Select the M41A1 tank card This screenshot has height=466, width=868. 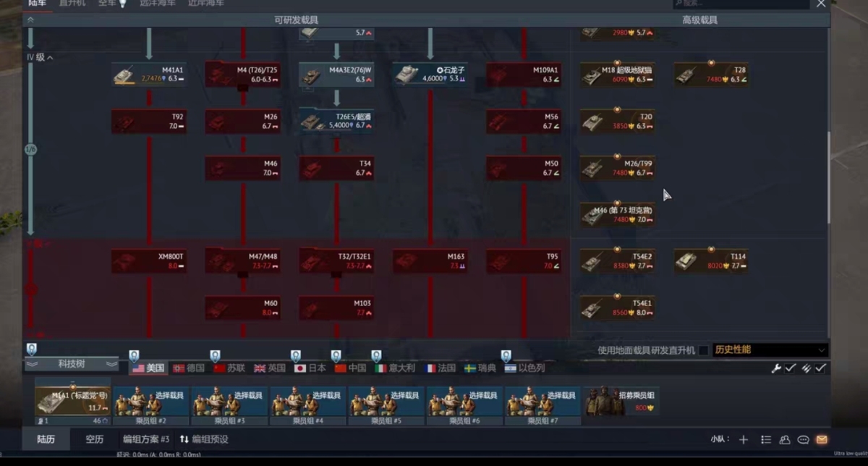[149, 75]
